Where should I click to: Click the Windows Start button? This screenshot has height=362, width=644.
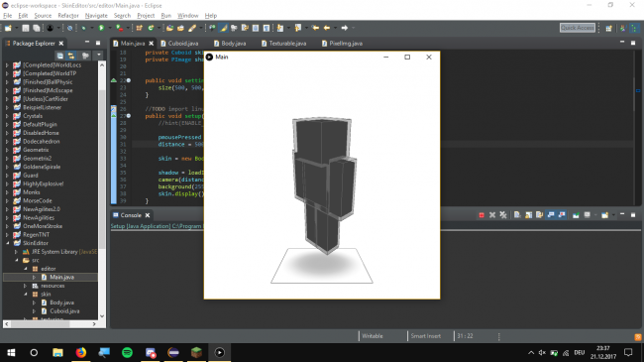[11, 352]
